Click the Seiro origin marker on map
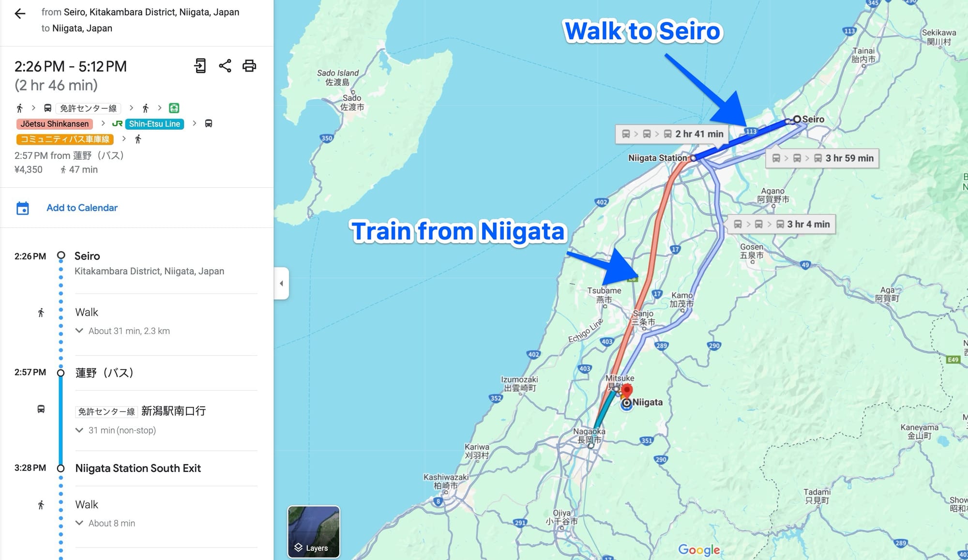Image resolution: width=968 pixels, height=560 pixels. 797,119
